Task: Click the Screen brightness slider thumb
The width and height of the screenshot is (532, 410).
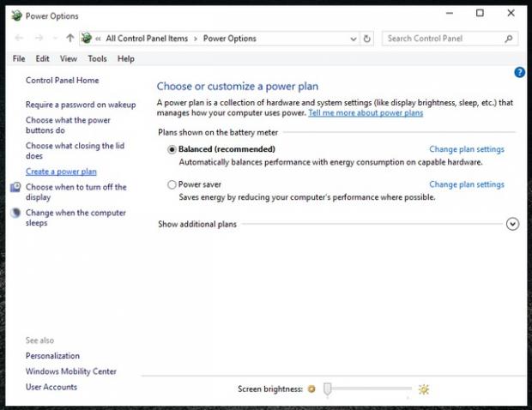Action: click(x=328, y=389)
